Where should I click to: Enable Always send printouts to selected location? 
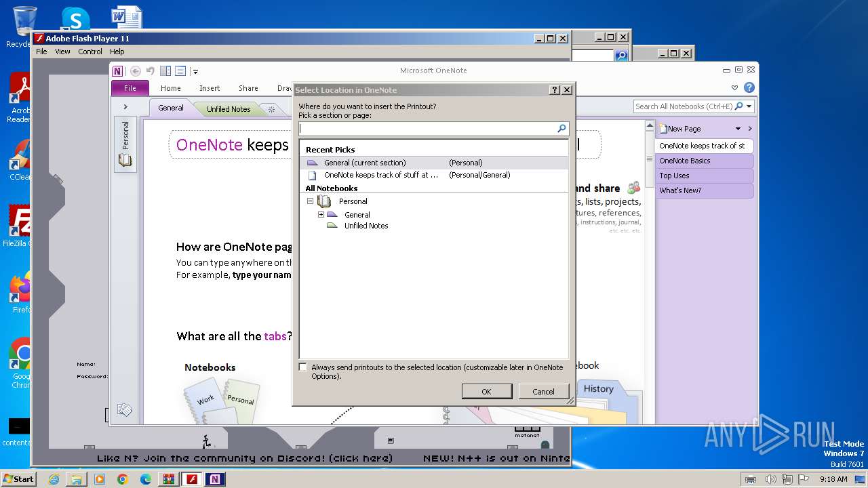click(x=303, y=367)
